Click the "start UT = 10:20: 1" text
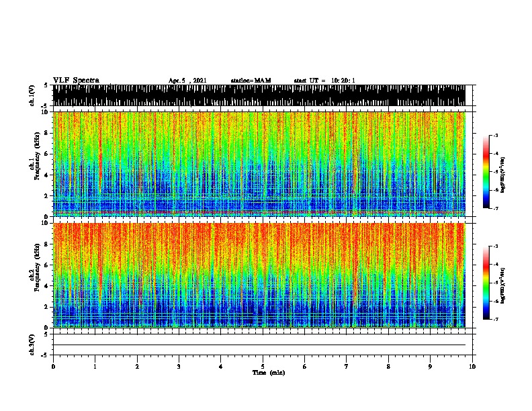 tap(324, 81)
